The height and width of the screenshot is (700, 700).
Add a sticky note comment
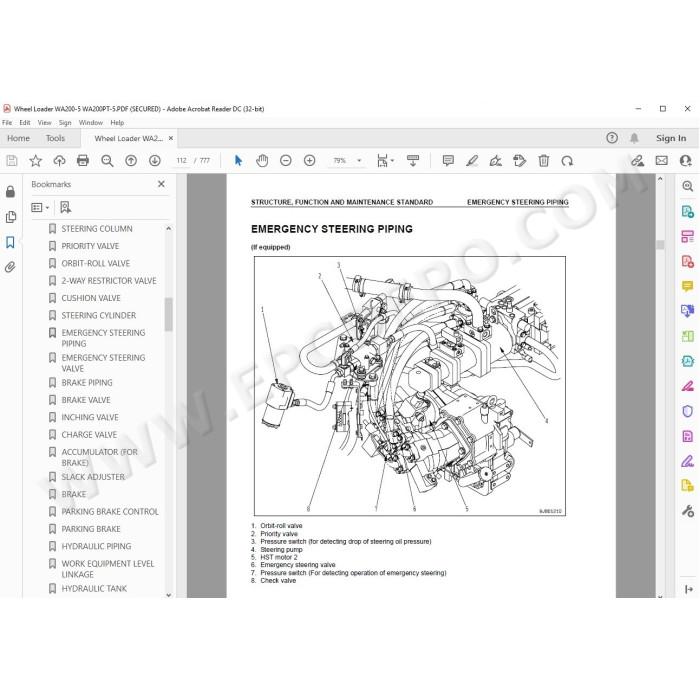448,161
